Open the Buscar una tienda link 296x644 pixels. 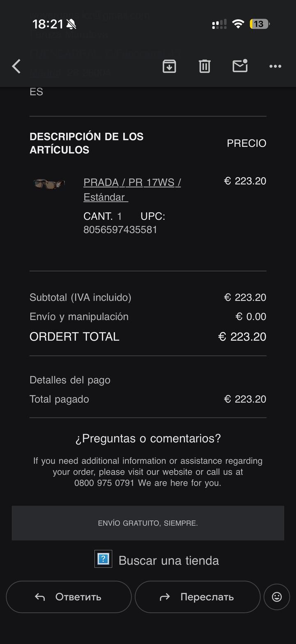point(169,560)
